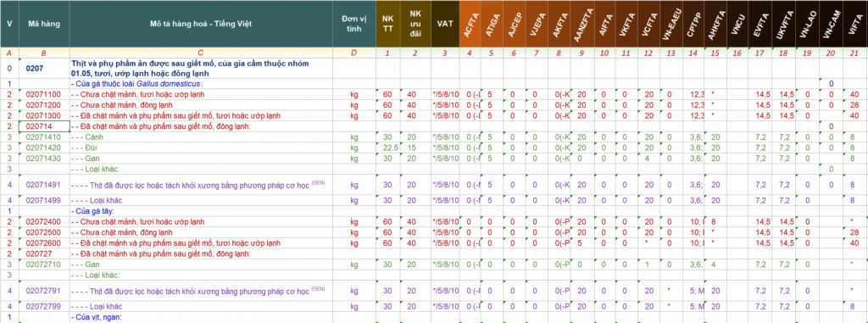Click the index letter B below Mã hàng
Image resolution: width=868 pixels, height=323 pixels.
point(44,53)
